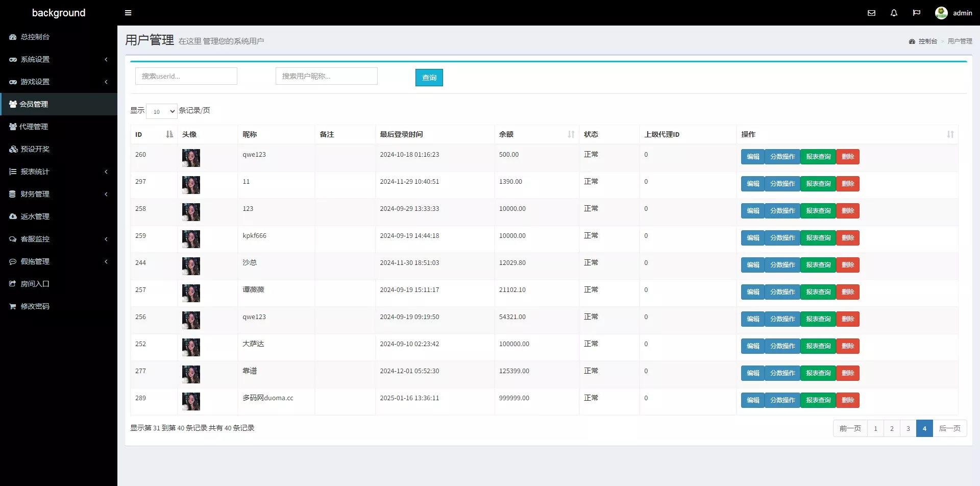980x486 pixels.
Task: Delete user 沙总 with 删除 button
Action: click(x=847, y=265)
